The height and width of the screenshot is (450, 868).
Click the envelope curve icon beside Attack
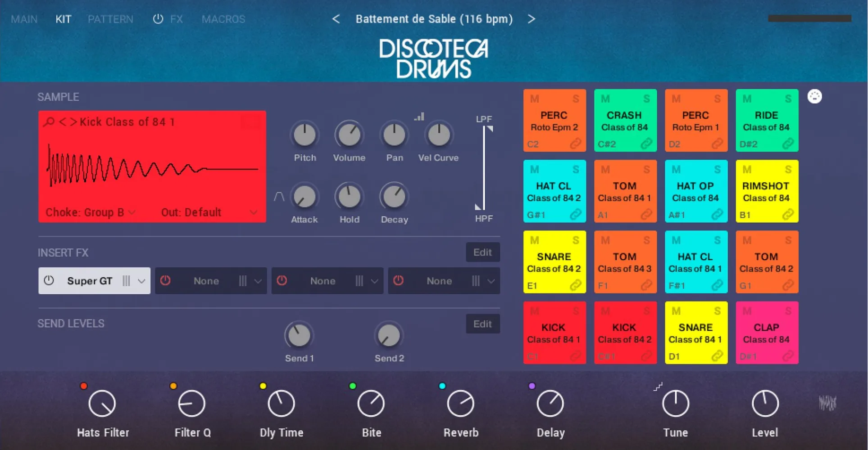[278, 195]
